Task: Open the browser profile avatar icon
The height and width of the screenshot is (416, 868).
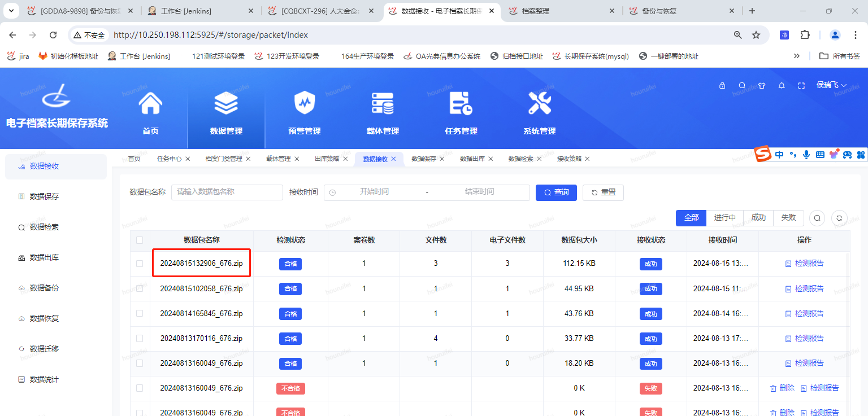Action: pos(835,35)
